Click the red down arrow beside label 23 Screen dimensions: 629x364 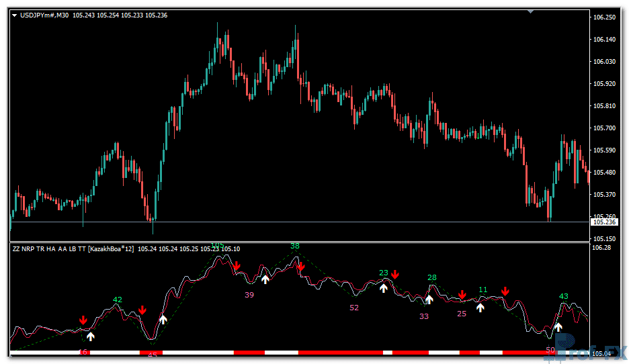point(396,275)
